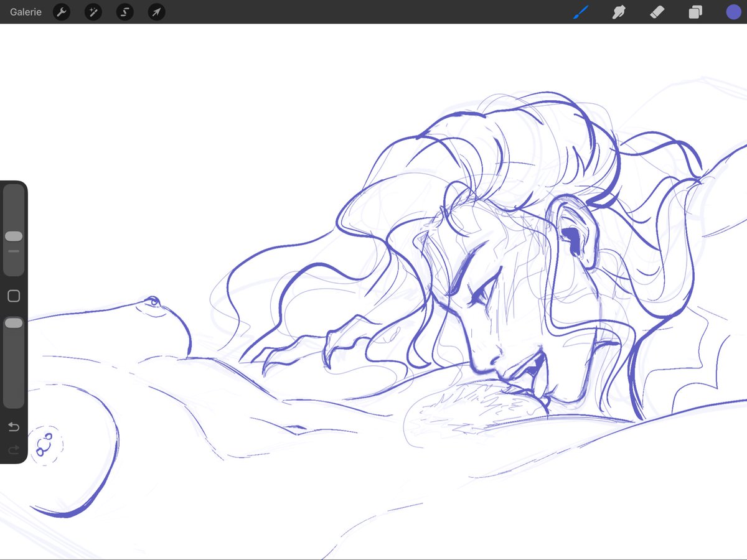This screenshot has width=747, height=560.
Task: Tap the square modify button in sidebar
Action: (x=14, y=296)
